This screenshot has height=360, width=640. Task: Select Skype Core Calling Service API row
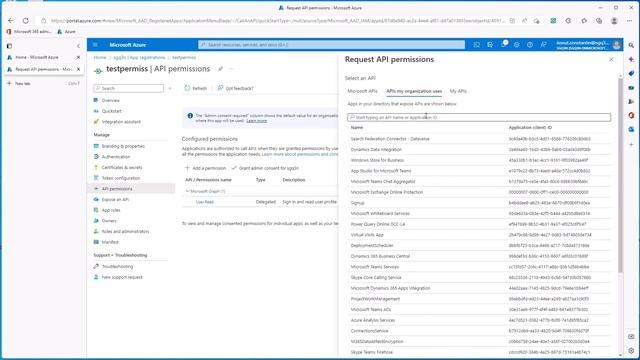(479, 278)
